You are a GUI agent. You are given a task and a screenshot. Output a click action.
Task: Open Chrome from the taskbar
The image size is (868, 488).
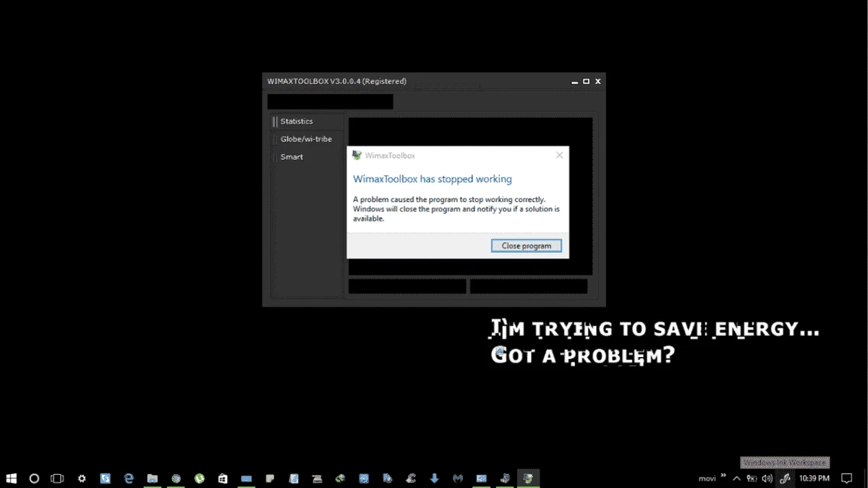tap(176, 479)
